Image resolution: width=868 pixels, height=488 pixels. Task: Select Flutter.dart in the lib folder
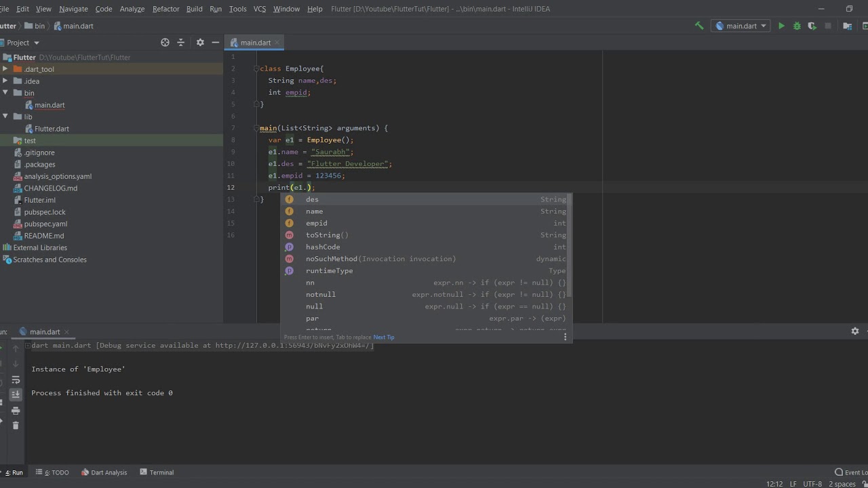tap(52, 129)
